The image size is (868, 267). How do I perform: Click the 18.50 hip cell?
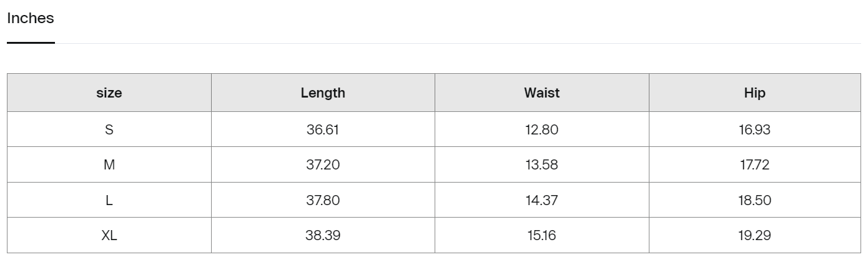pos(754,200)
